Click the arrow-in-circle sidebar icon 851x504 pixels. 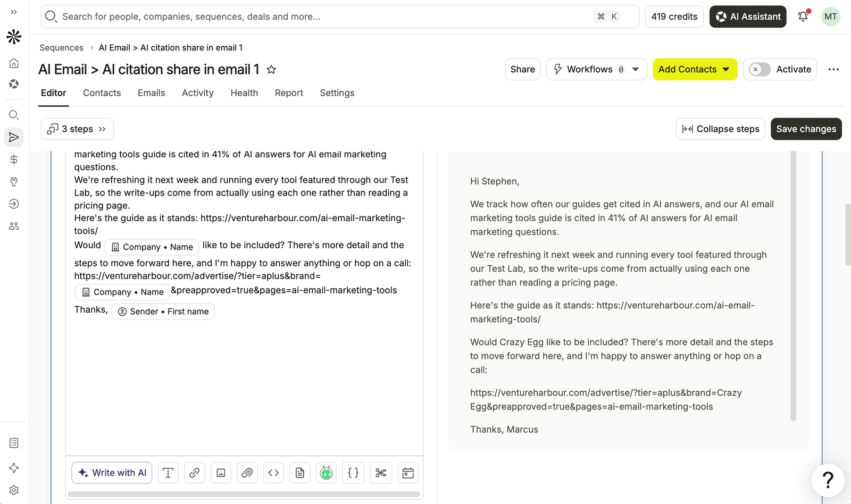[x=14, y=204]
